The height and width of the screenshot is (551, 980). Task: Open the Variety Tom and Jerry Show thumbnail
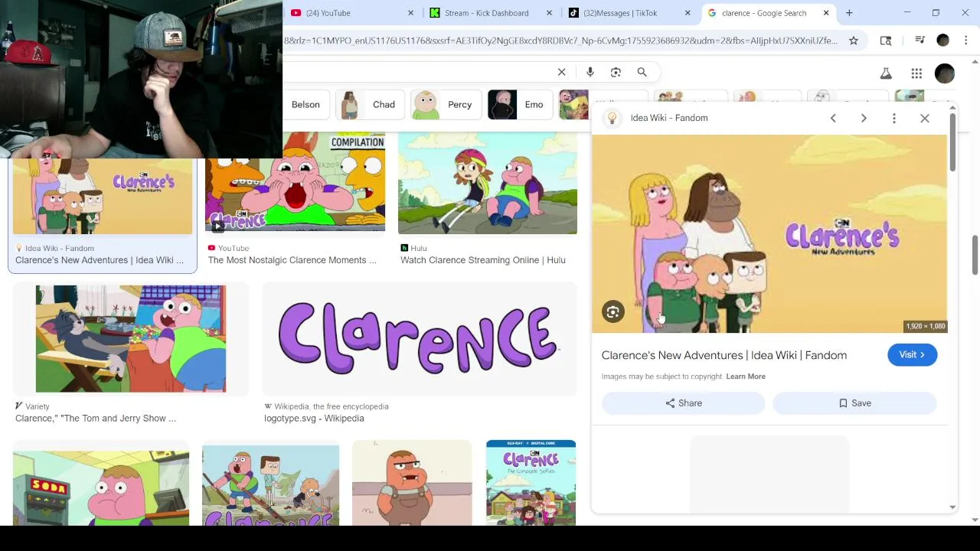[x=131, y=338]
